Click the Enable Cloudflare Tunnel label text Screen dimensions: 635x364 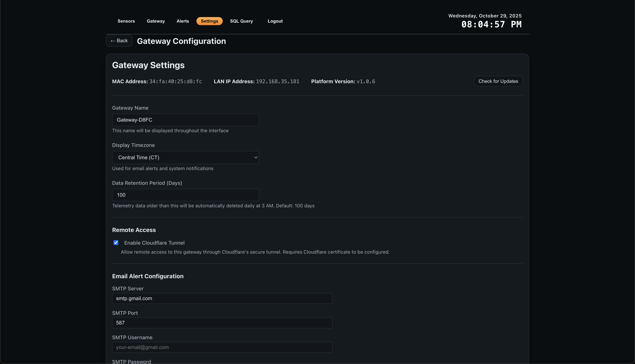pos(154,243)
